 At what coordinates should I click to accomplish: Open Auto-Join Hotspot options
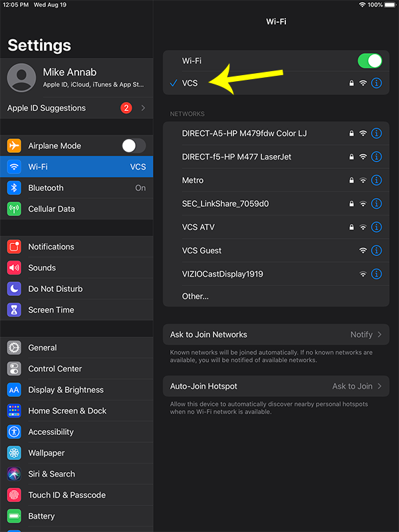(x=275, y=386)
